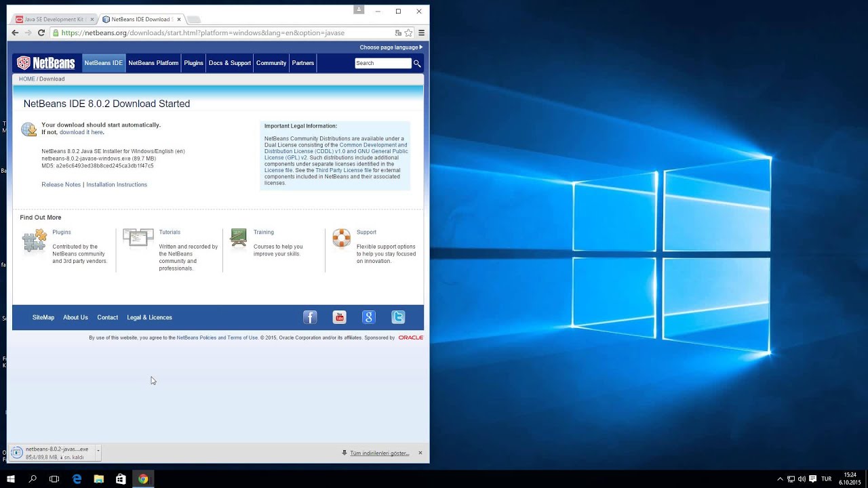The width and height of the screenshot is (868, 488).
Task: Click the download arrow globe icon
Action: 28,129
